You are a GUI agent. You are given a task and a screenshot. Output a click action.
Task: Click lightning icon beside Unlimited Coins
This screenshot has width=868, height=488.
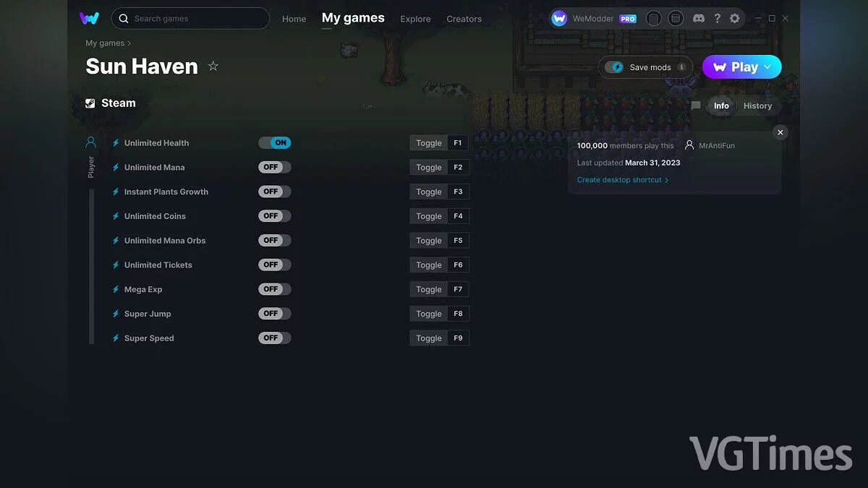(x=116, y=216)
